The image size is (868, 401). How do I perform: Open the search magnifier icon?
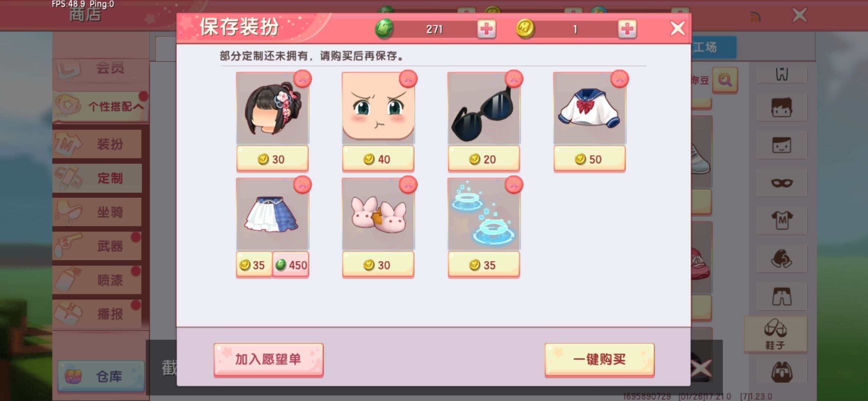[725, 80]
